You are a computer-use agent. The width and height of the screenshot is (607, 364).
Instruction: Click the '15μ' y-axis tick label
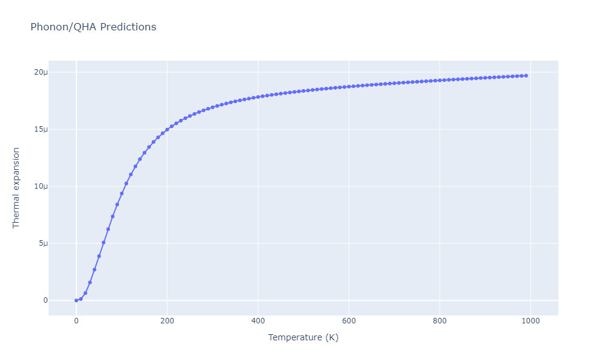(x=41, y=129)
